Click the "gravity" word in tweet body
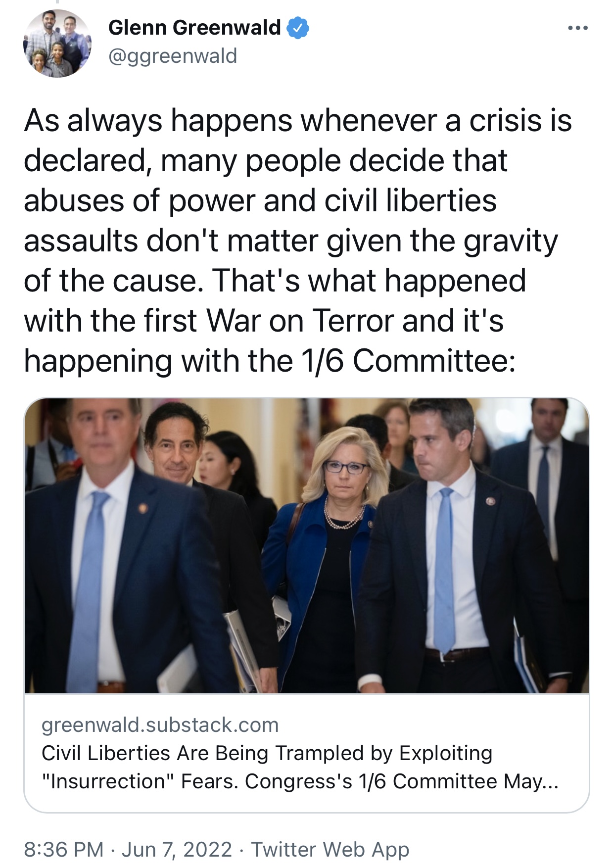 click(x=510, y=242)
